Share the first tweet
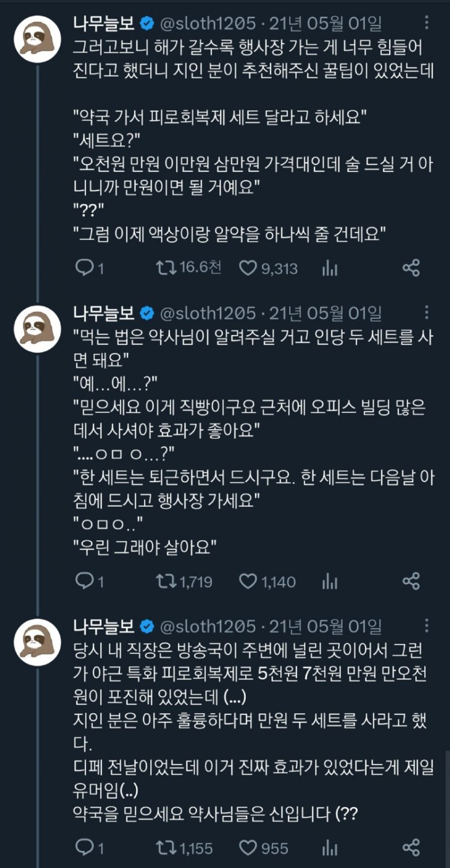The width and height of the screenshot is (450, 868). [411, 268]
